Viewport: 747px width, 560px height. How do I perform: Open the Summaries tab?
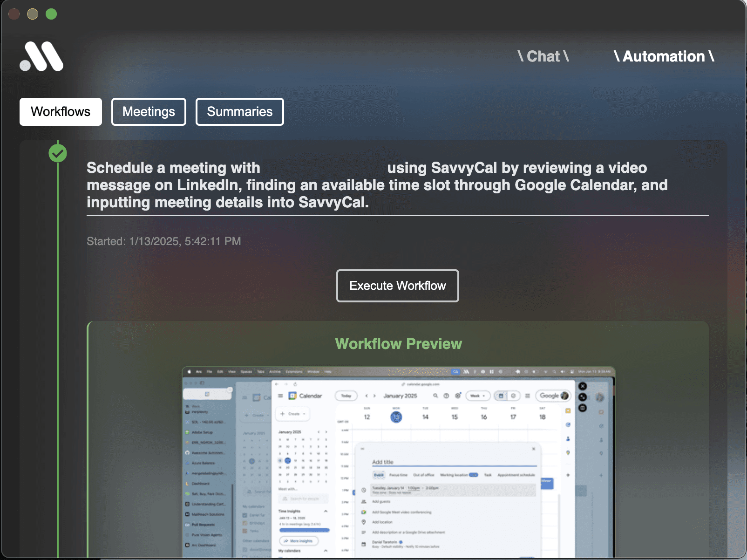click(240, 112)
